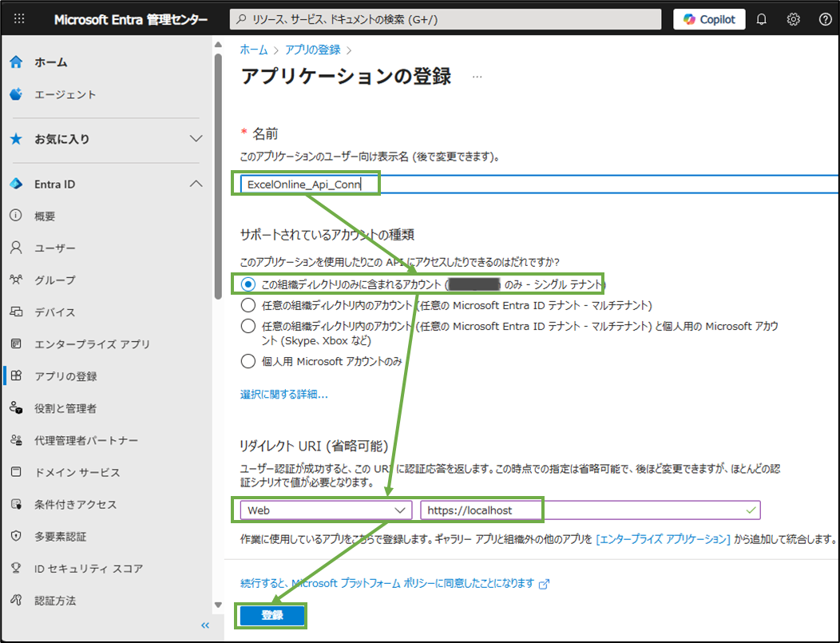Click the ID セキュリティ スコア trophy icon
Image resolution: width=840 pixels, height=643 pixels.
coord(16,568)
